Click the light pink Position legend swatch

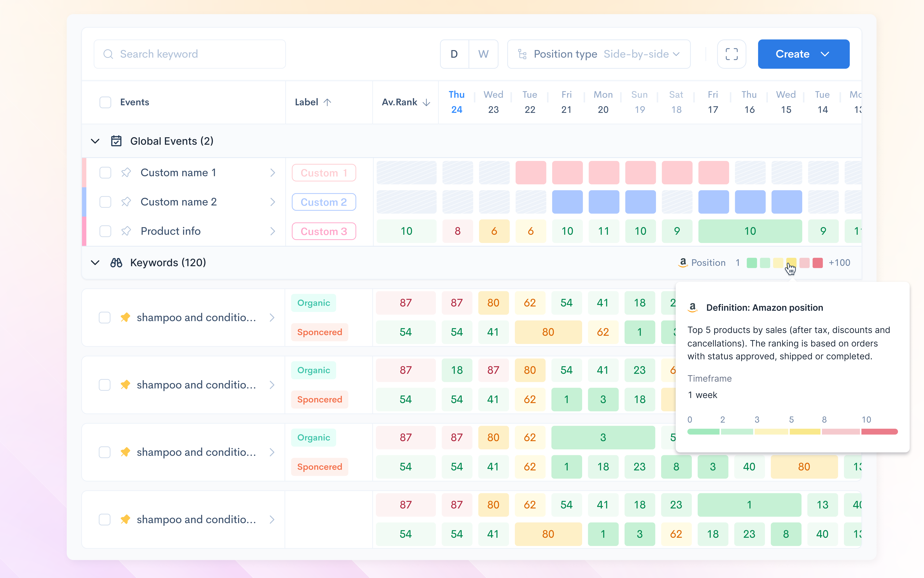coord(804,263)
